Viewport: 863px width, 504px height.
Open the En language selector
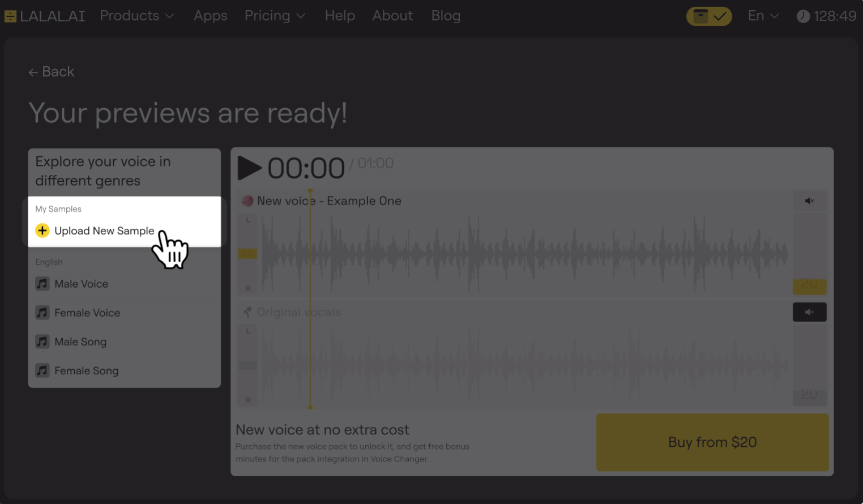(763, 16)
